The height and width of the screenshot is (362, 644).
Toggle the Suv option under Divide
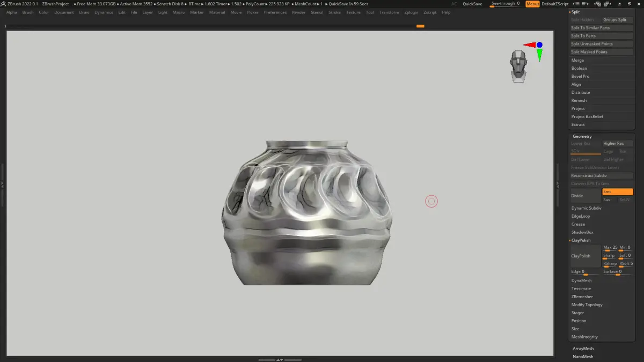pyautogui.click(x=609, y=200)
